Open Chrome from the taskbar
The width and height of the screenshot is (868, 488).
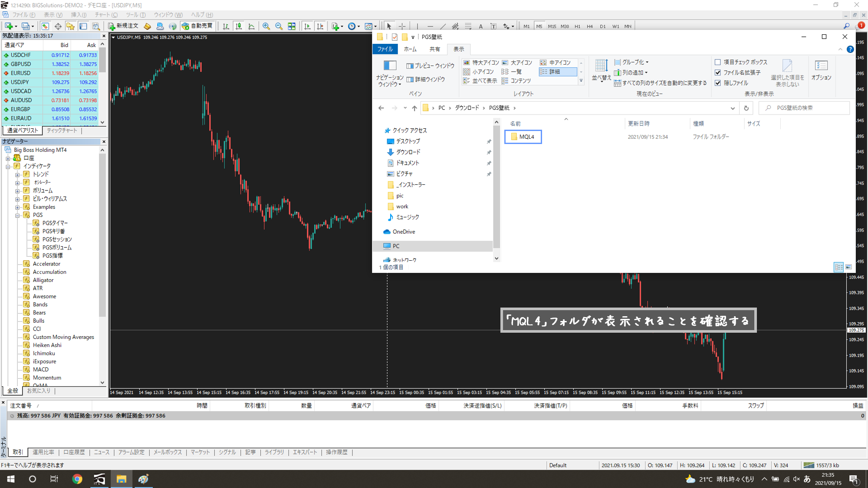(77, 479)
